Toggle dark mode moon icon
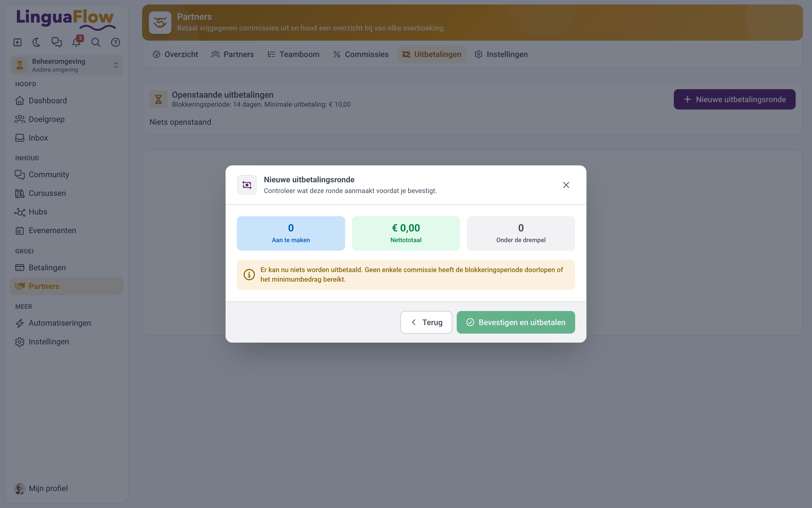The height and width of the screenshot is (508, 812). pyautogui.click(x=37, y=42)
